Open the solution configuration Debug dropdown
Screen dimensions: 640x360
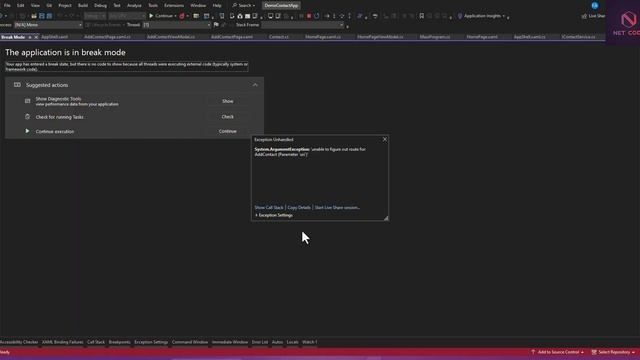click(x=95, y=16)
